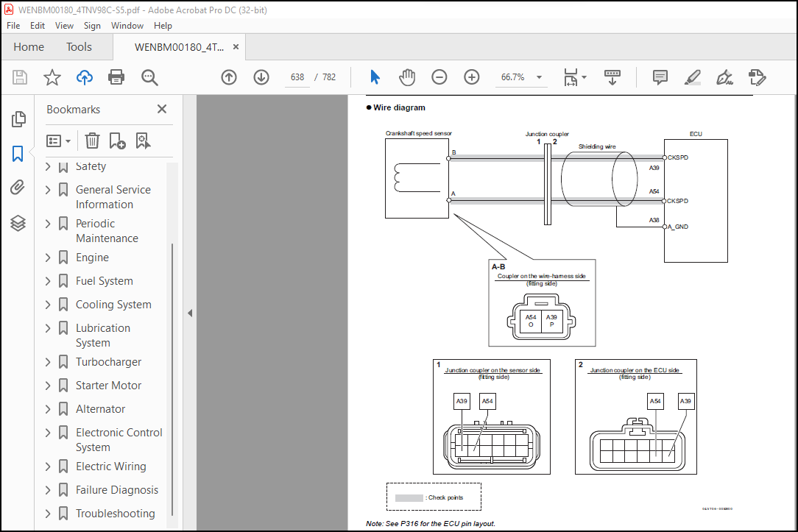Go to the next page with the down arrow
Screen dimensions: 798x532
(x=261, y=77)
